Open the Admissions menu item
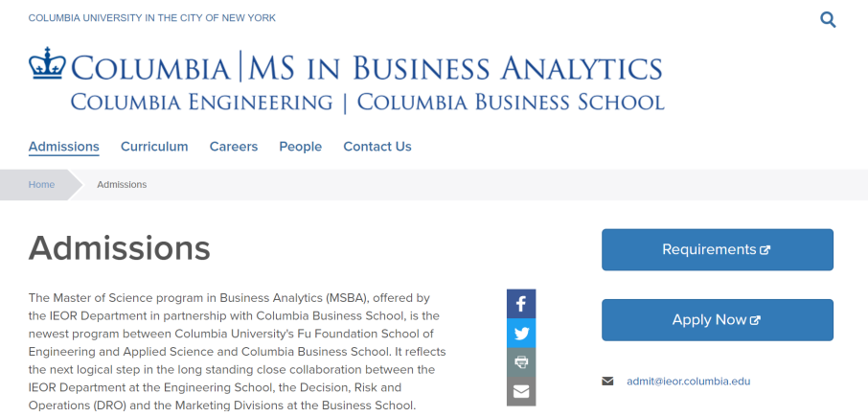This screenshot has height=417, width=868. click(x=64, y=147)
